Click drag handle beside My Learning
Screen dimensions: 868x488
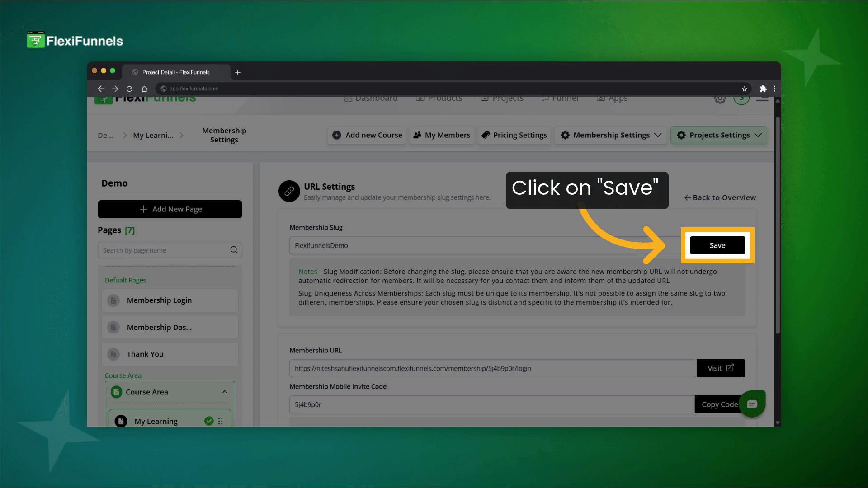pos(221,421)
